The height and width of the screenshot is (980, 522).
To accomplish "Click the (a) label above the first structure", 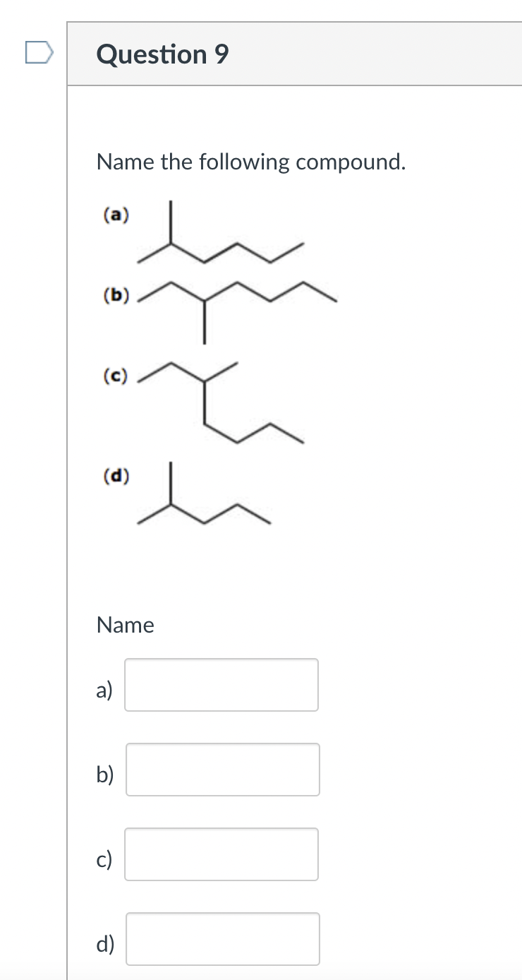I will pos(116,215).
